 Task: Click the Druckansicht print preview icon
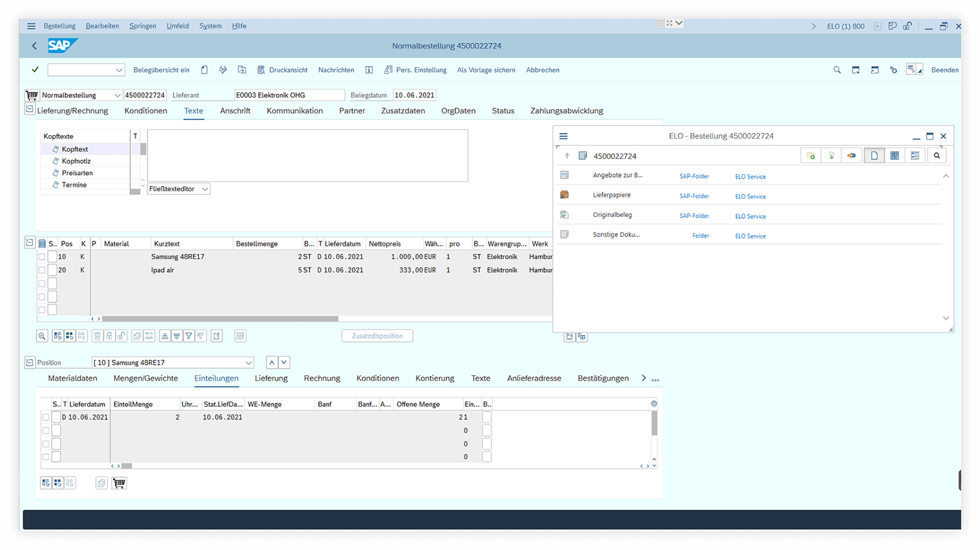pos(261,70)
